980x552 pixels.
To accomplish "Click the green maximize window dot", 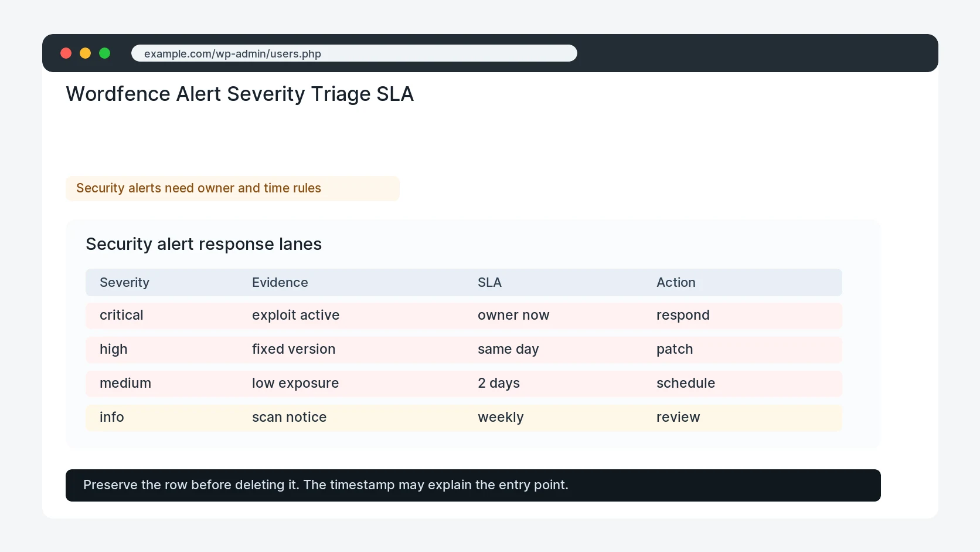I will click(x=105, y=53).
